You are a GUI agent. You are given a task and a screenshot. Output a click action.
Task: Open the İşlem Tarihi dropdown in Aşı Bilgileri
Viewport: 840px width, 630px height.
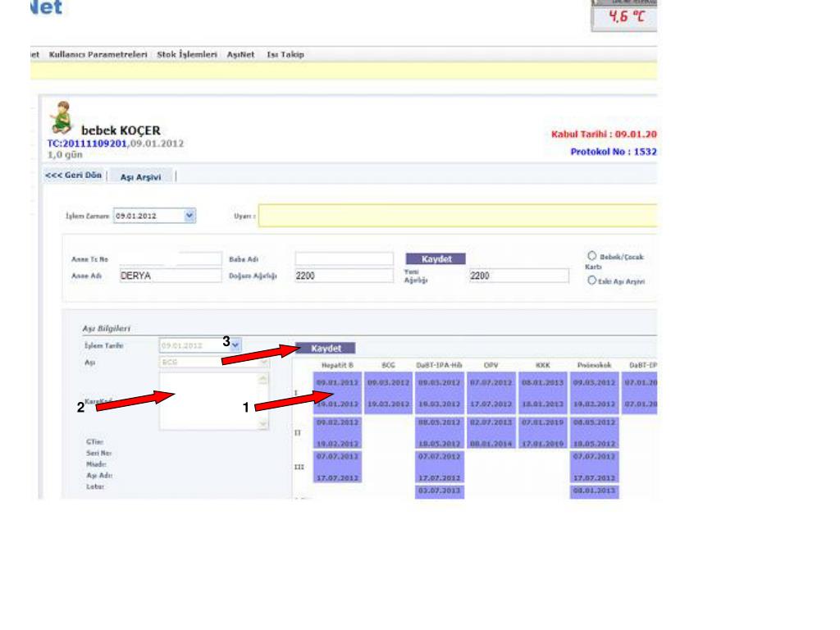tap(235, 345)
